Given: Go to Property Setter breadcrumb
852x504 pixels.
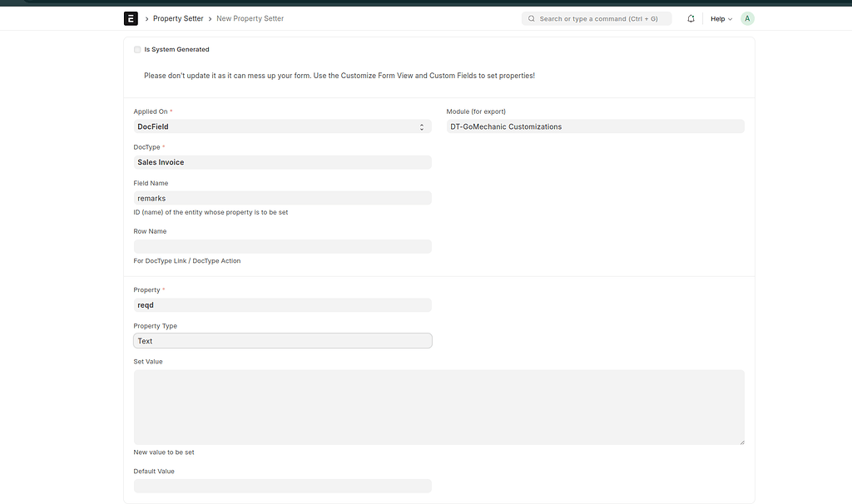Looking at the screenshot, I should (x=178, y=18).
